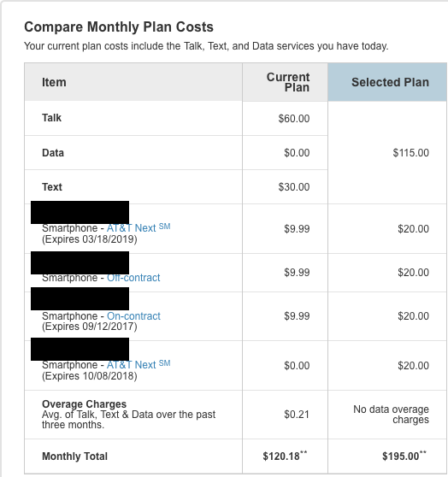Click the $0.21 overage charge amount
Viewport: 448px width, 477px height.
pyautogui.click(x=297, y=415)
